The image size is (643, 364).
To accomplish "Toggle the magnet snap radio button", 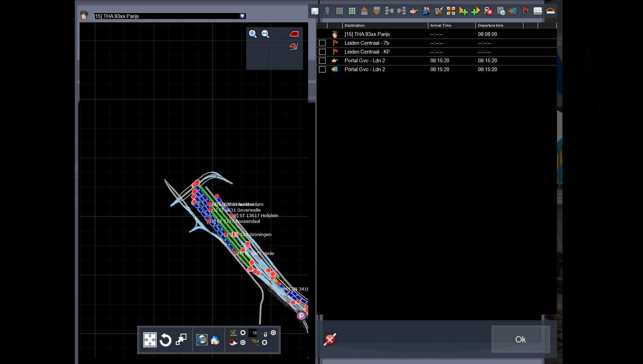I will [243, 343].
